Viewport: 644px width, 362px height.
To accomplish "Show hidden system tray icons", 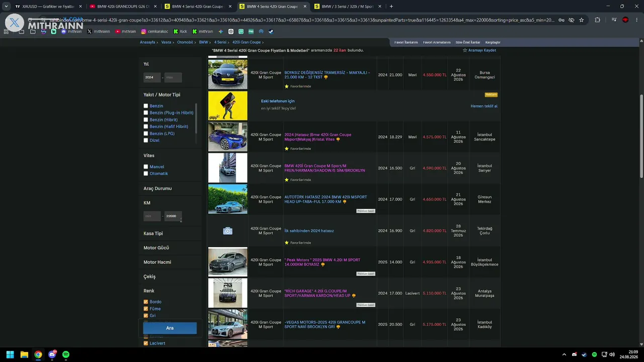I will click(x=564, y=354).
